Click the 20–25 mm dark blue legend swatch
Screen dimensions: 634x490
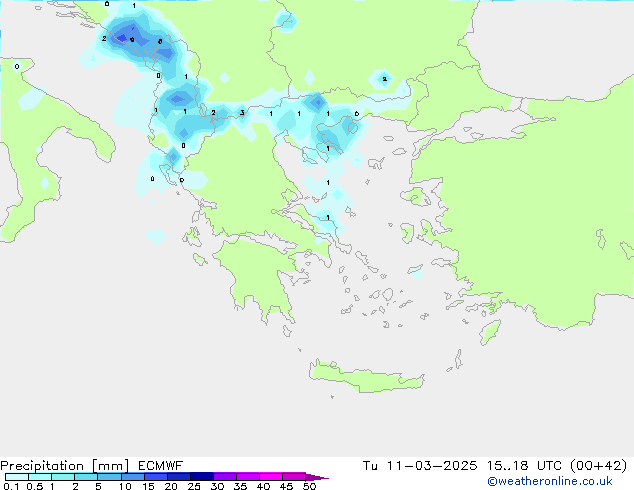point(179,477)
